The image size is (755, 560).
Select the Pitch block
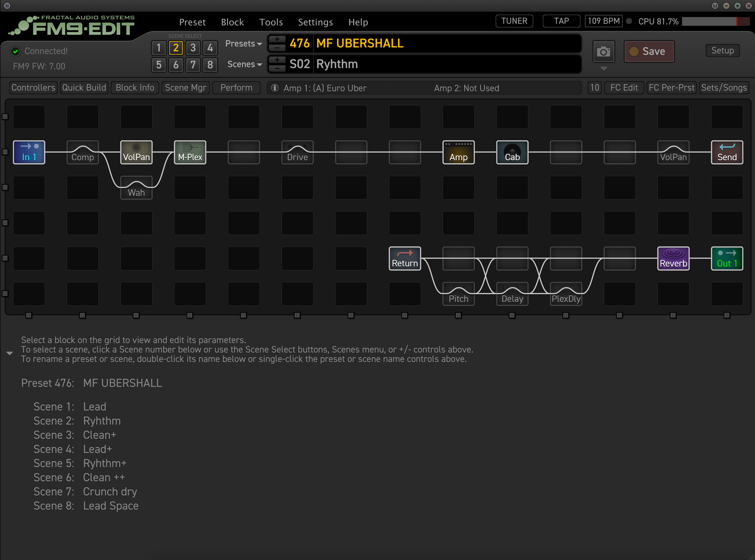point(459,294)
